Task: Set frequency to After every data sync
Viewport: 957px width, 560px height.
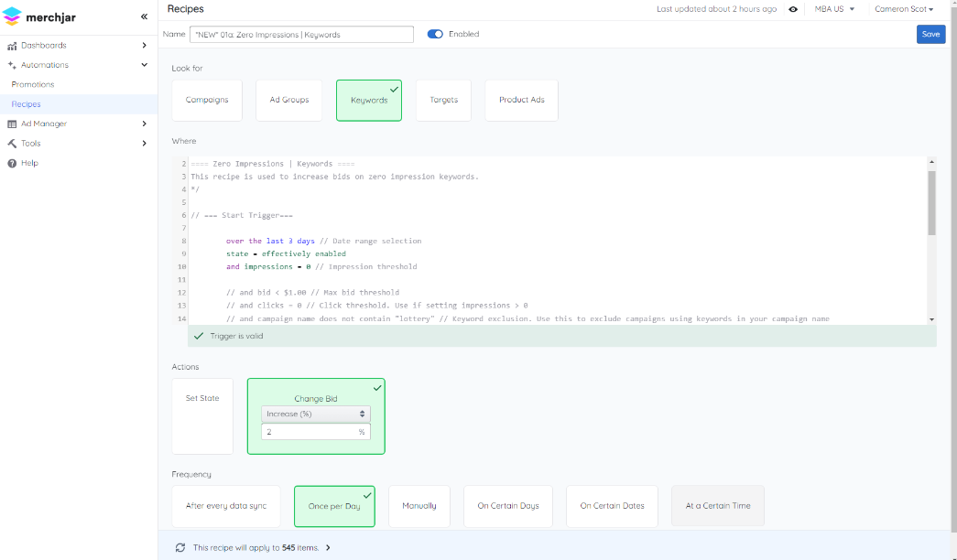Action: 226,506
